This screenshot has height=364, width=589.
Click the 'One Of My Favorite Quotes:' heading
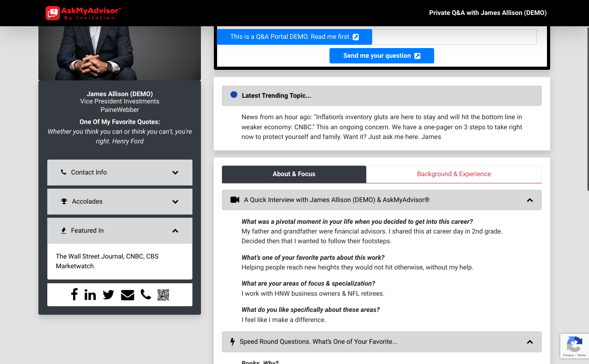point(120,122)
